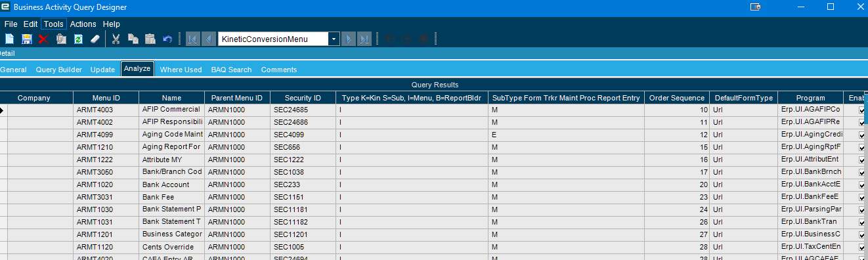Select the ARMT1201 Menu ID cell

coord(106,235)
